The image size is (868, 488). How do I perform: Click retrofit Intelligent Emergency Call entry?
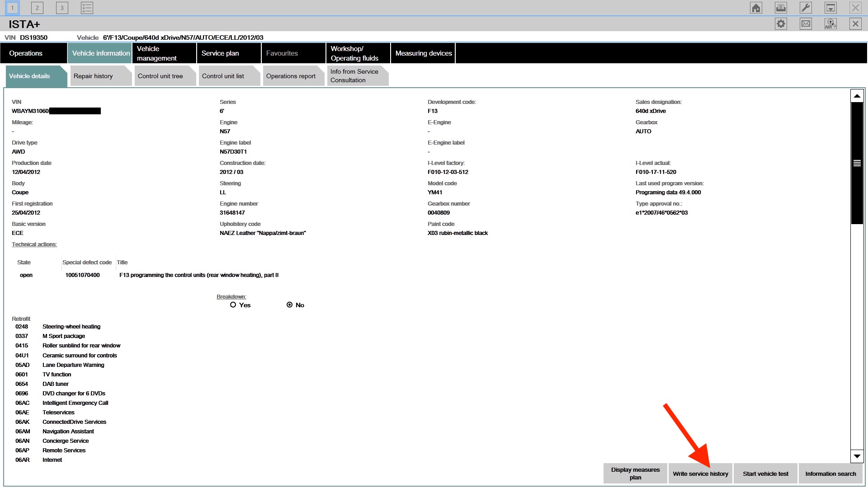[x=75, y=403]
